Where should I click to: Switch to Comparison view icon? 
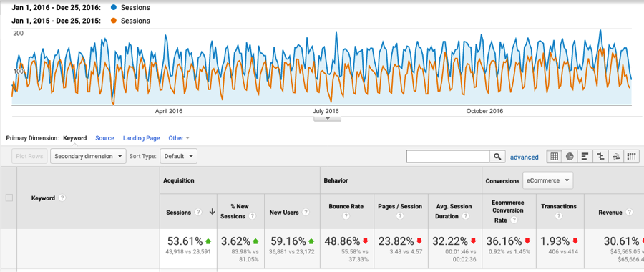coord(600,156)
